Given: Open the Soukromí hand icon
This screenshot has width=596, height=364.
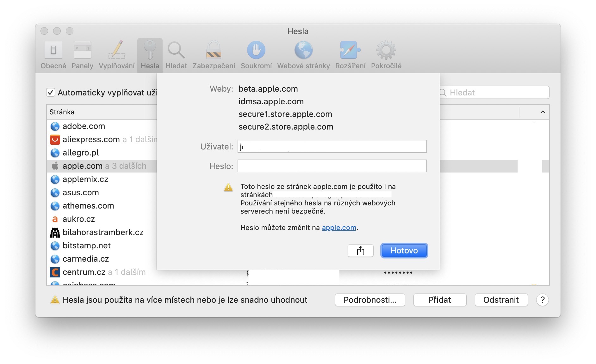Looking at the screenshot, I should point(256,50).
